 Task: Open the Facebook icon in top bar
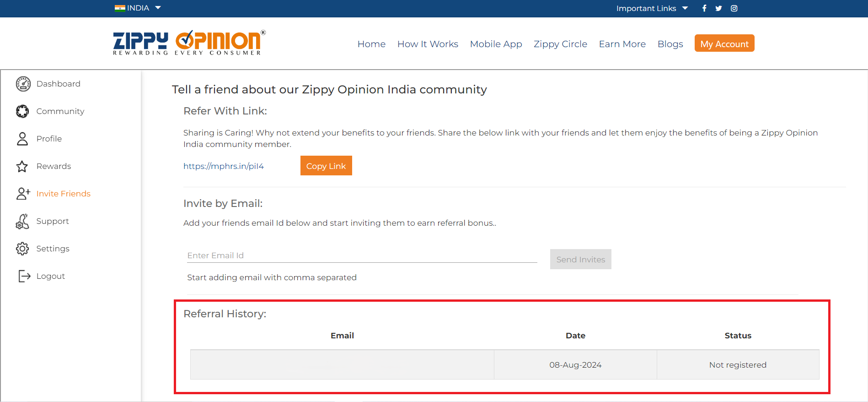click(704, 8)
